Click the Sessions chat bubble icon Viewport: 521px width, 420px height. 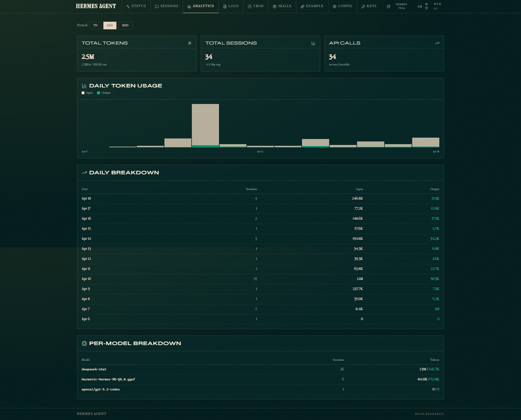click(156, 6)
